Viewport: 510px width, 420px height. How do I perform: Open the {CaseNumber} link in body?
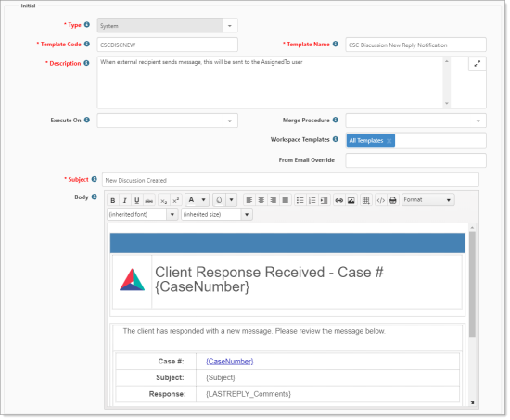click(230, 361)
